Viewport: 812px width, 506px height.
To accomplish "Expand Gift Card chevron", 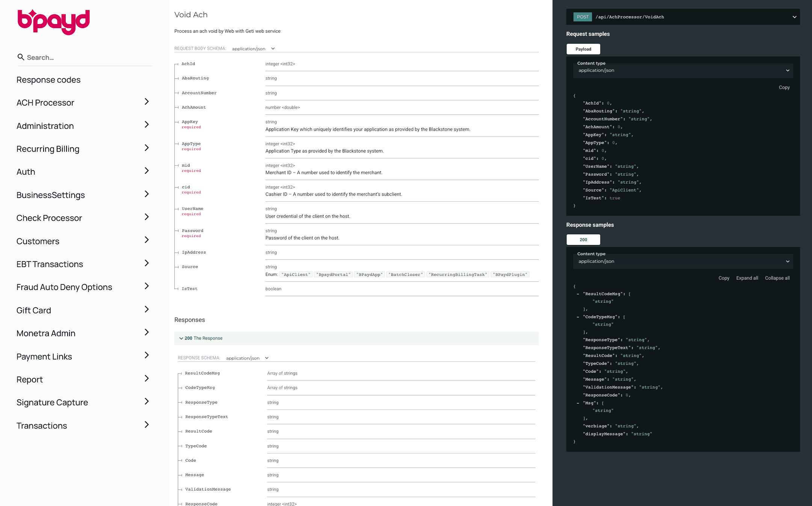I will [147, 310].
